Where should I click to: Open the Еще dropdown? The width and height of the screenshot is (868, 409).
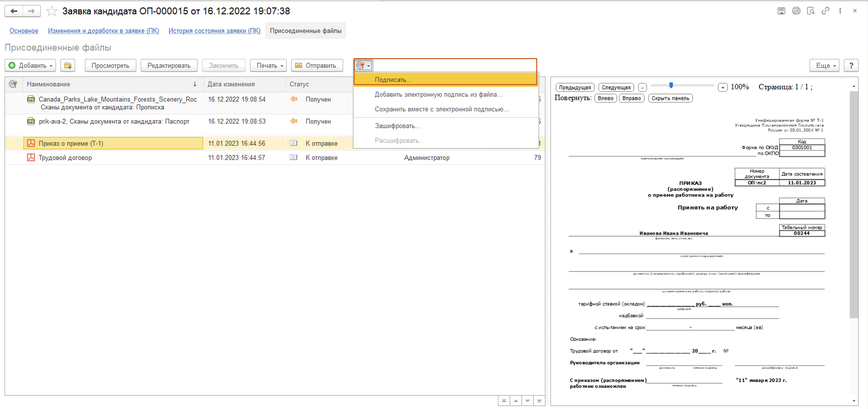pos(824,65)
